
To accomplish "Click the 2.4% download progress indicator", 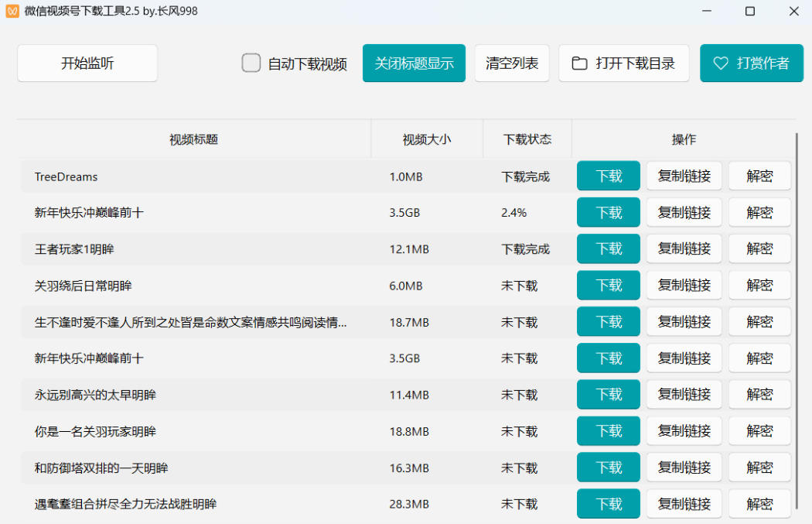I will click(513, 212).
